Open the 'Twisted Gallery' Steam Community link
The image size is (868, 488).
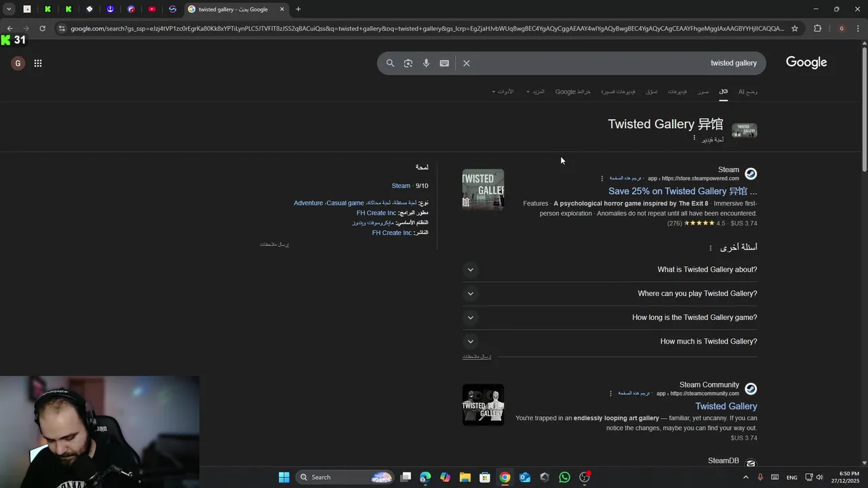tap(726, 406)
